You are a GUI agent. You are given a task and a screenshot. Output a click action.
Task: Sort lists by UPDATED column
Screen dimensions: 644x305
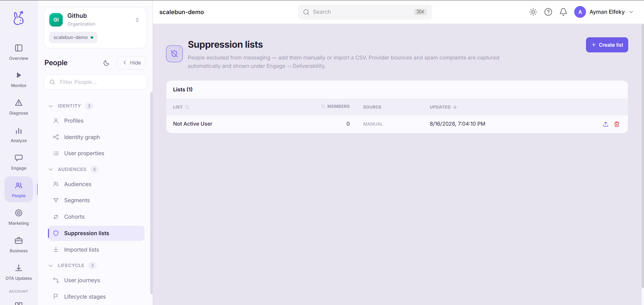click(443, 107)
